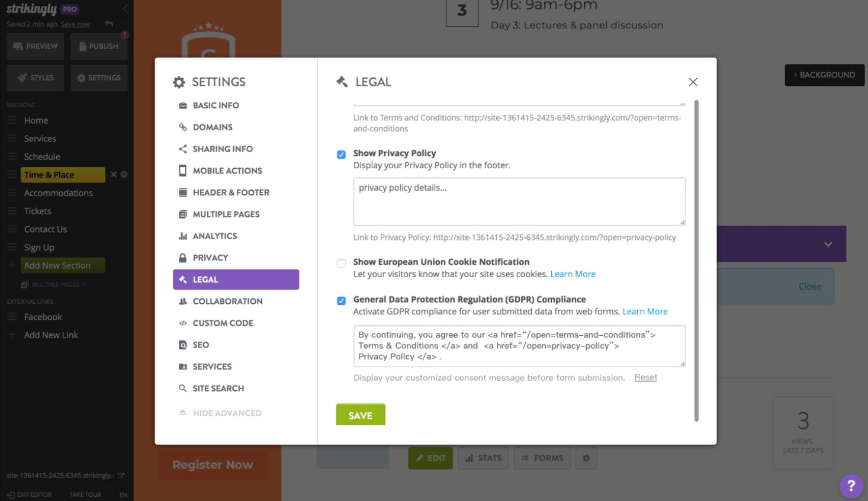The image size is (868, 501).
Task: Click inside the privacy policy details textarea
Action: tap(519, 201)
